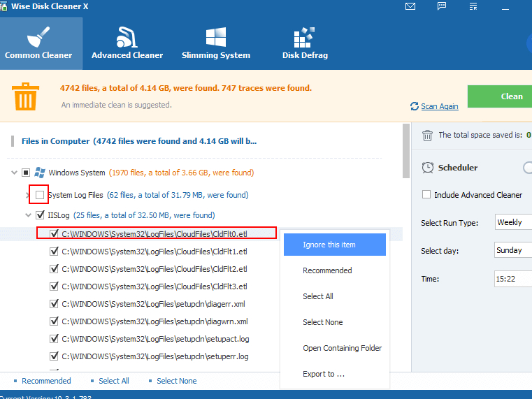The image size is (532, 399).
Task: Select the setuperr.log file path row
Action: click(155, 356)
